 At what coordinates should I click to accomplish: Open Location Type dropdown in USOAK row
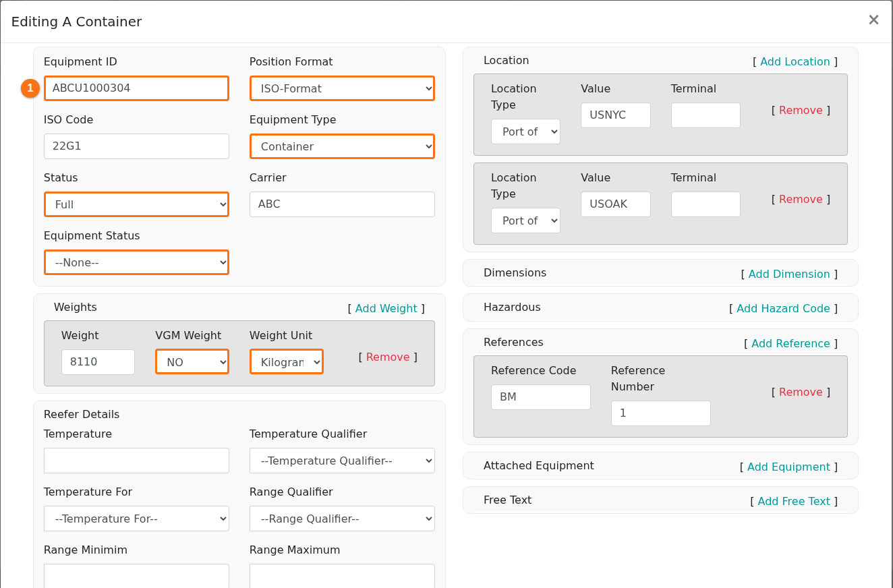click(525, 220)
